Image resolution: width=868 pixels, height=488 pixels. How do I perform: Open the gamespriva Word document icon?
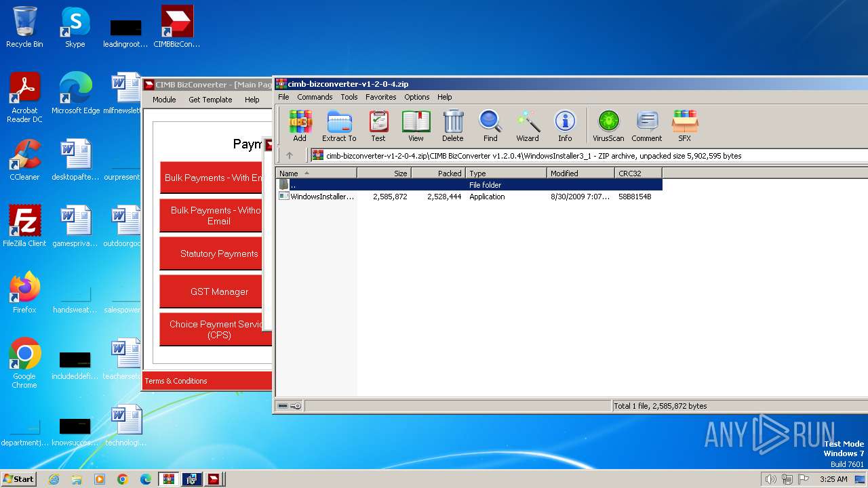pyautogui.click(x=75, y=226)
